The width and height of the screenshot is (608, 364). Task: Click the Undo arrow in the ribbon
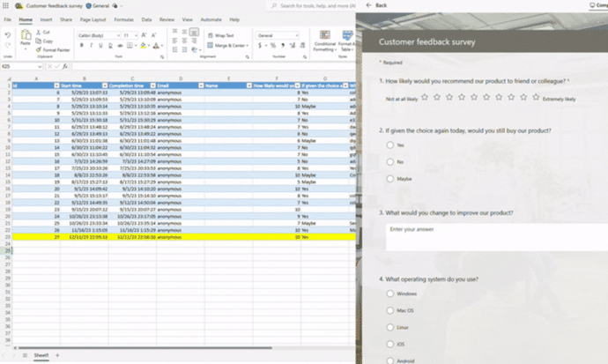[x=7, y=34]
